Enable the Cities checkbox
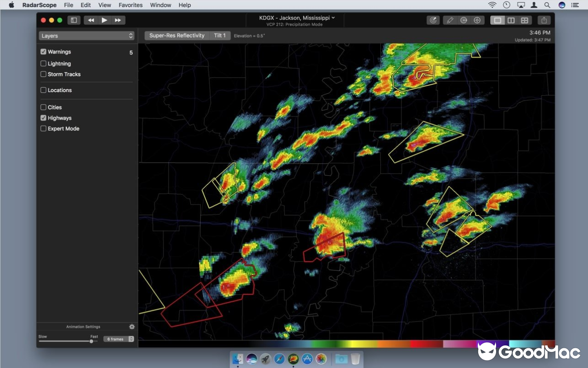The width and height of the screenshot is (588, 368). 44,107
